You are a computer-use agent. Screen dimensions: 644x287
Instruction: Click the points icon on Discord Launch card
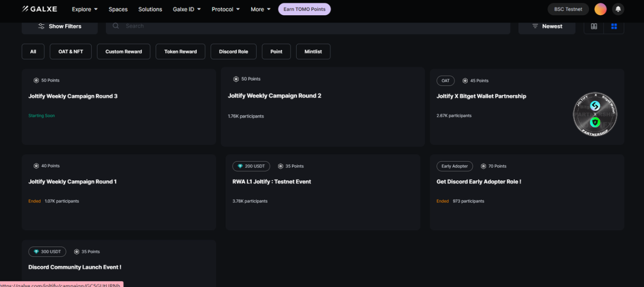(x=77, y=252)
